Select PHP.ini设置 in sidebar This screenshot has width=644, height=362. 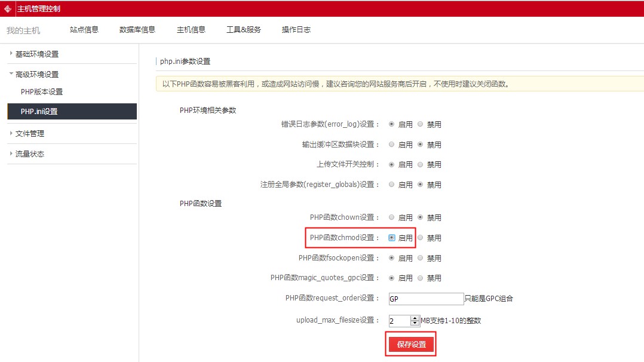pyautogui.click(x=39, y=112)
